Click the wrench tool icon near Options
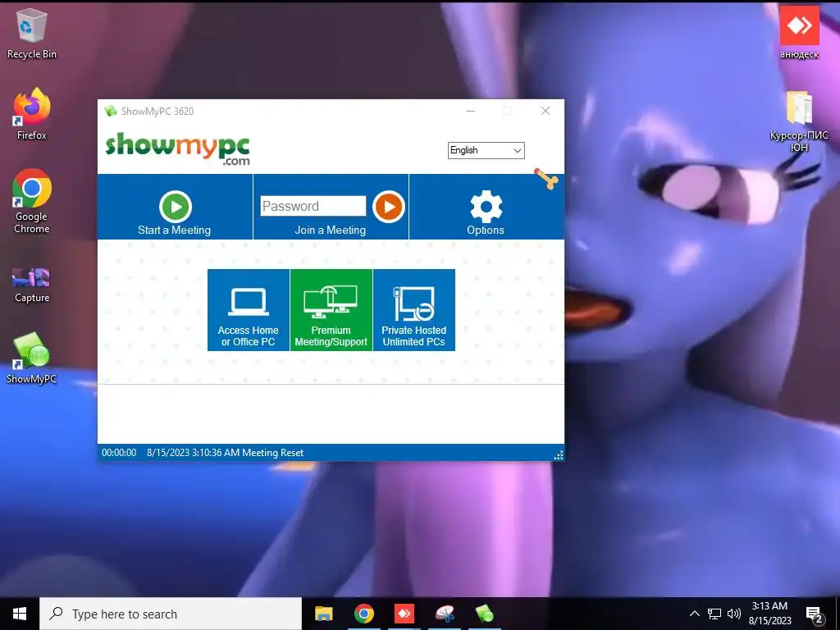Image resolution: width=840 pixels, height=630 pixels. click(546, 179)
